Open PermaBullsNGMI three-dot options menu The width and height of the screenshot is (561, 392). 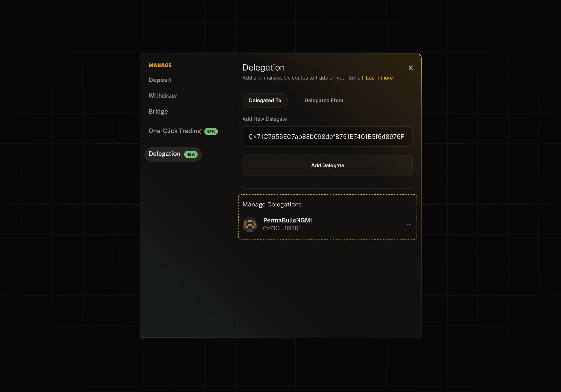pos(407,224)
